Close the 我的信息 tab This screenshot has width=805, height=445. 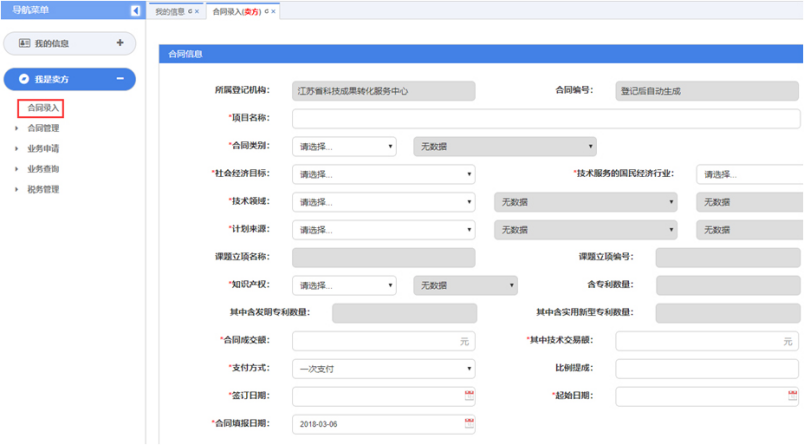pyautogui.click(x=198, y=12)
